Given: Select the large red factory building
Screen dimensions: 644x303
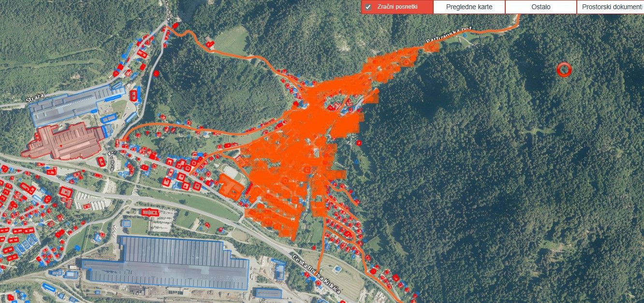Looking at the screenshot, I should click(x=63, y=141).
